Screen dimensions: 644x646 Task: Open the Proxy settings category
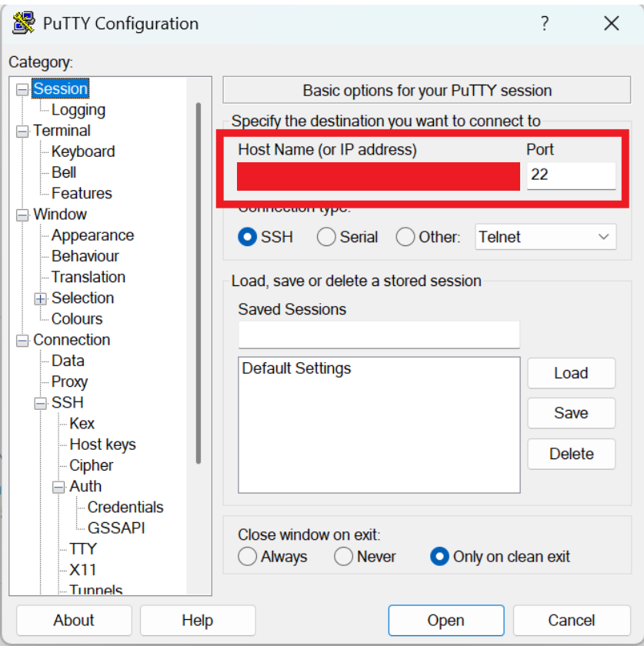(x=70, y=382)
